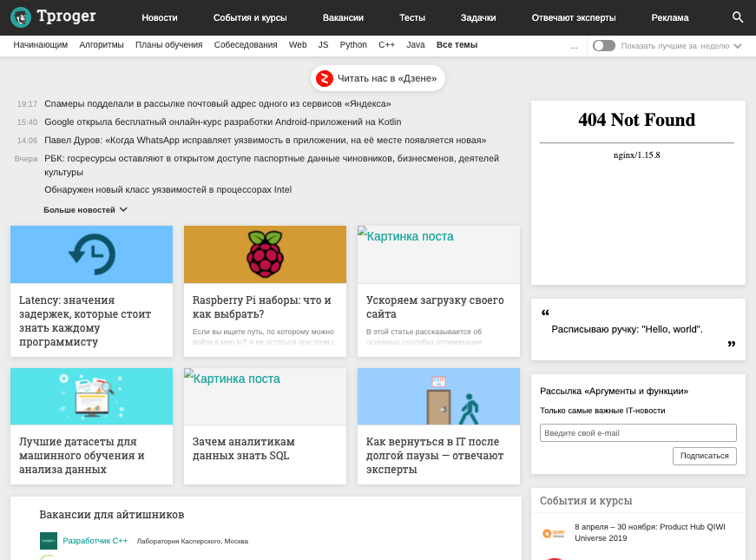Viewport: 756px width, 560px height.
Task: Click the Hello world quote text
Action: pos(628,329)
